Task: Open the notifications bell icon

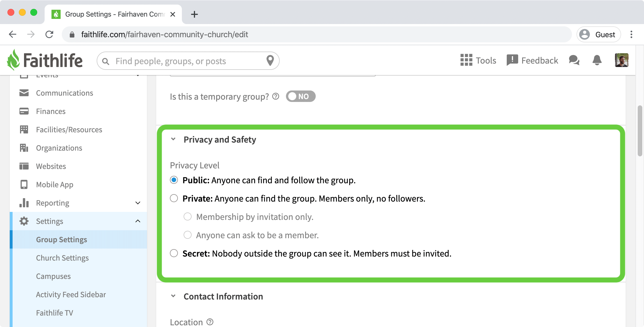Action: click(x=597, y=60)
